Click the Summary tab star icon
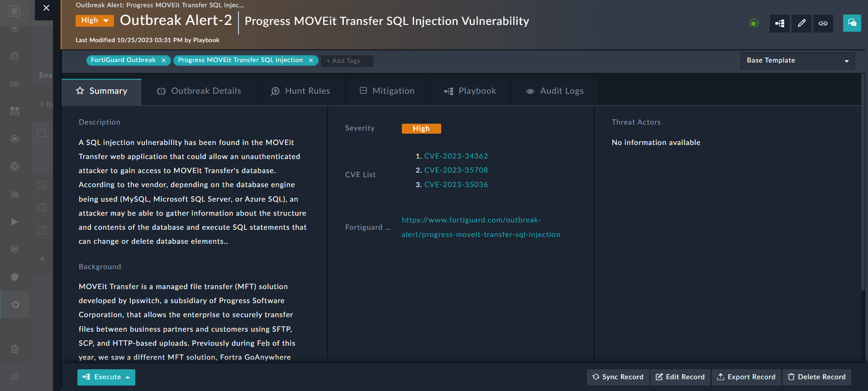Screen dimensions: 868x391 click(x=80, y=91)
